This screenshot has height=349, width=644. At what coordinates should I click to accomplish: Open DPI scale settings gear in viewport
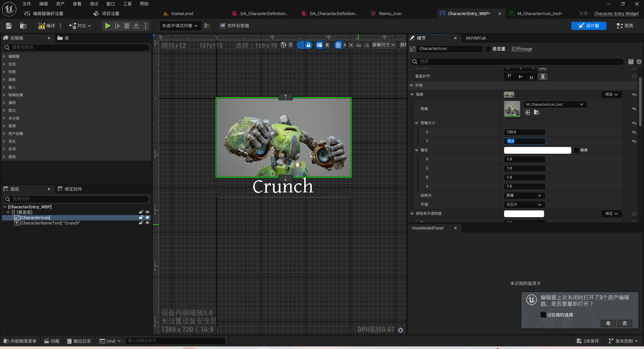click(x=400, y=330)
